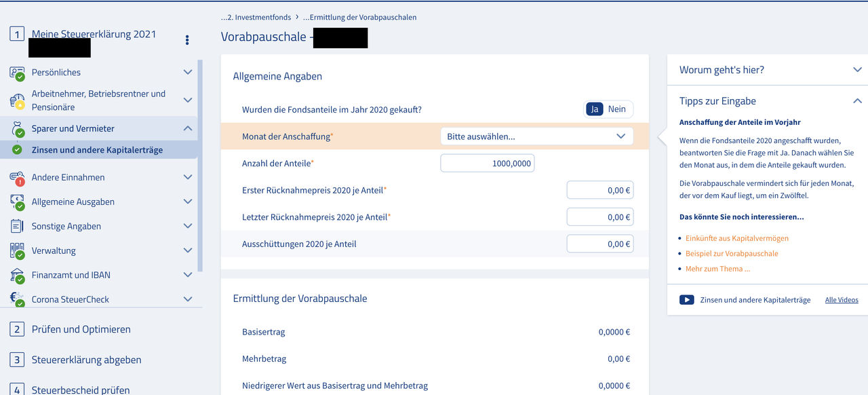Viewport: 868px width, 395px height.
Task: Expand the Allgemeine Ausgaben section
Action: tap(188, 202)
